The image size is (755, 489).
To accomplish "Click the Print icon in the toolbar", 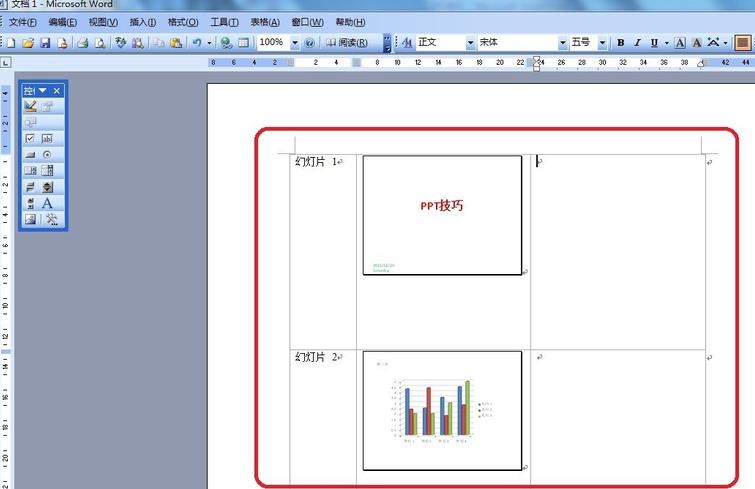I will [x=83, y=43].
